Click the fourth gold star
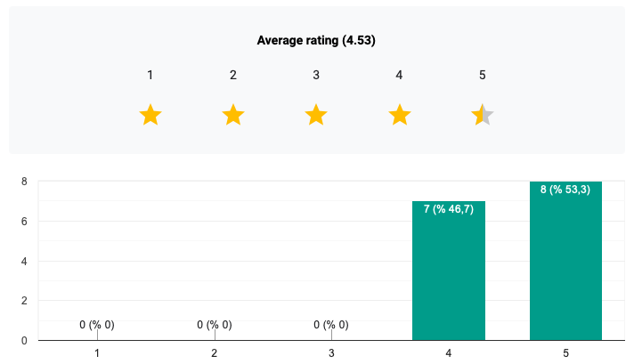The width and height of the screenshot is (634, 364). point(400,115)
